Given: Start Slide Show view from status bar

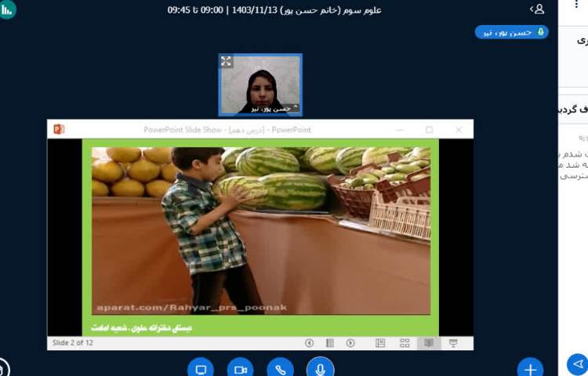Looking at the screenshot, I should pos(453,343).
